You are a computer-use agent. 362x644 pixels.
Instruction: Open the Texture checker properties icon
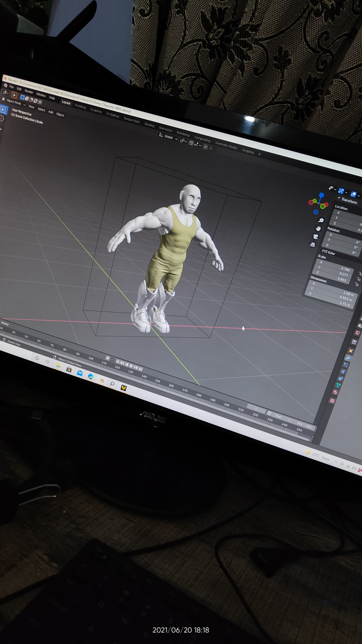point(332,401)
